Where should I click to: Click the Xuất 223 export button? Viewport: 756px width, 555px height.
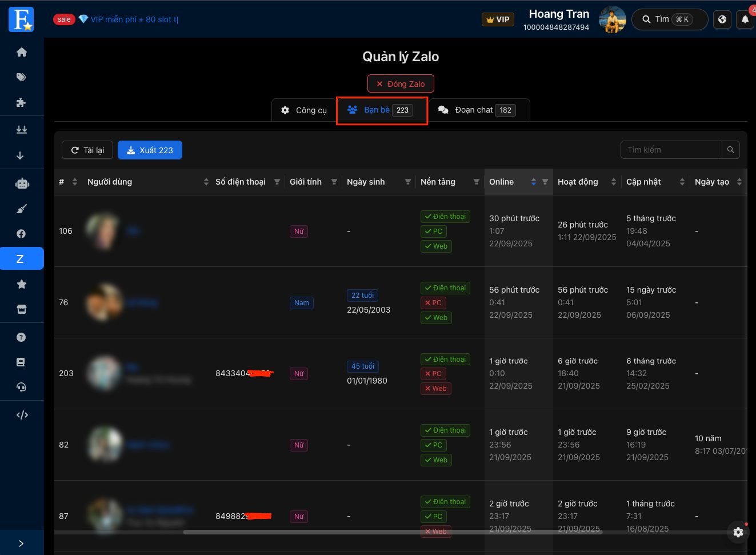(x=150, y=150)
